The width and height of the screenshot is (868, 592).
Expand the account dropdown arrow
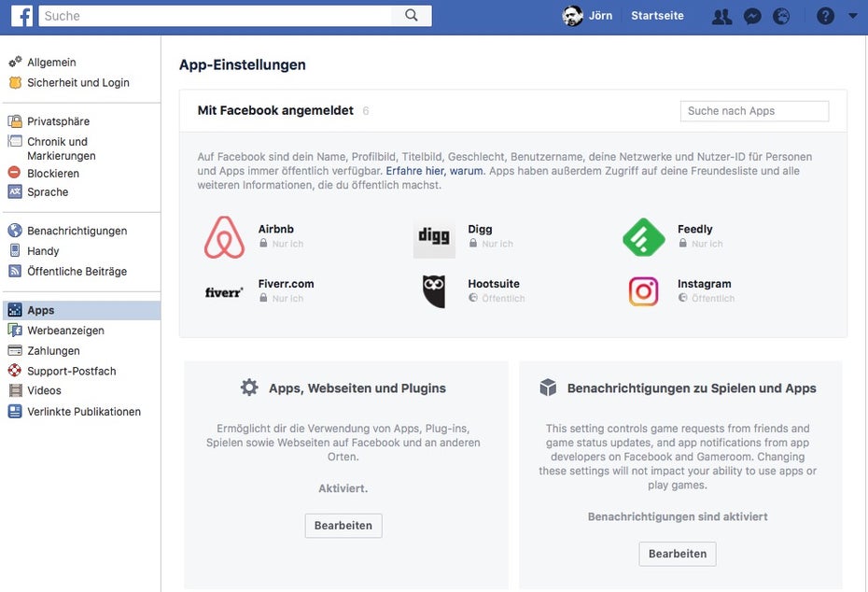click(852, 16)
